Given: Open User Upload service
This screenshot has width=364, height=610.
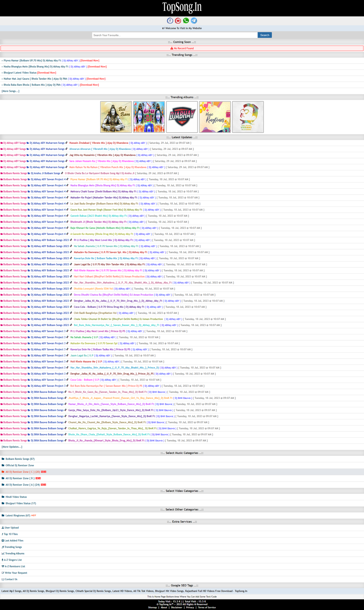Looking at the screenshot, I should click(11, 528).
